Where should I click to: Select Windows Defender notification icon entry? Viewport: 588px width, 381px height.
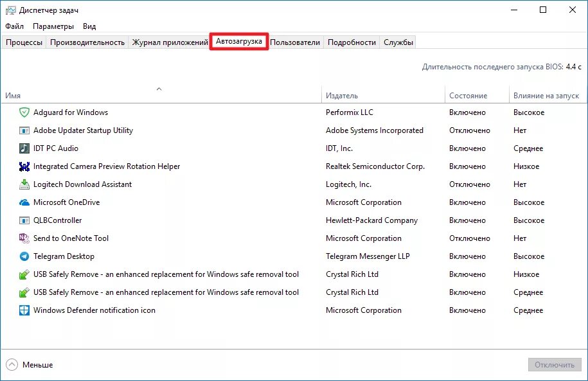click(x=94, y=310)
